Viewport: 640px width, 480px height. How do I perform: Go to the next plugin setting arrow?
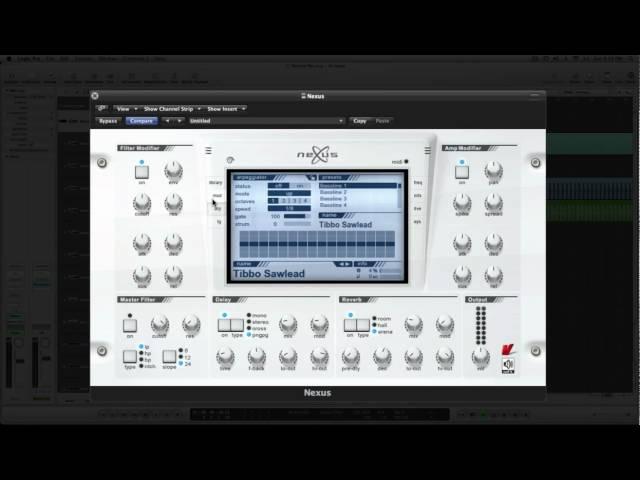[179, 121]
